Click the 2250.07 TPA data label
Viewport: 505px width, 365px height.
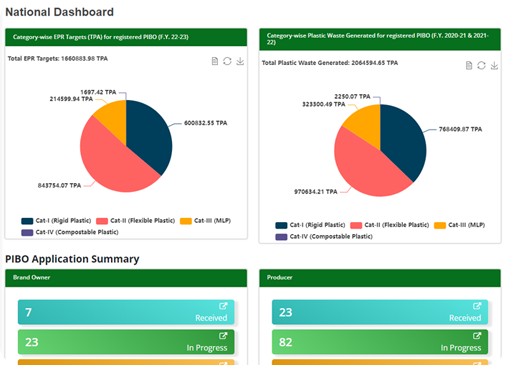click(352, 96)
